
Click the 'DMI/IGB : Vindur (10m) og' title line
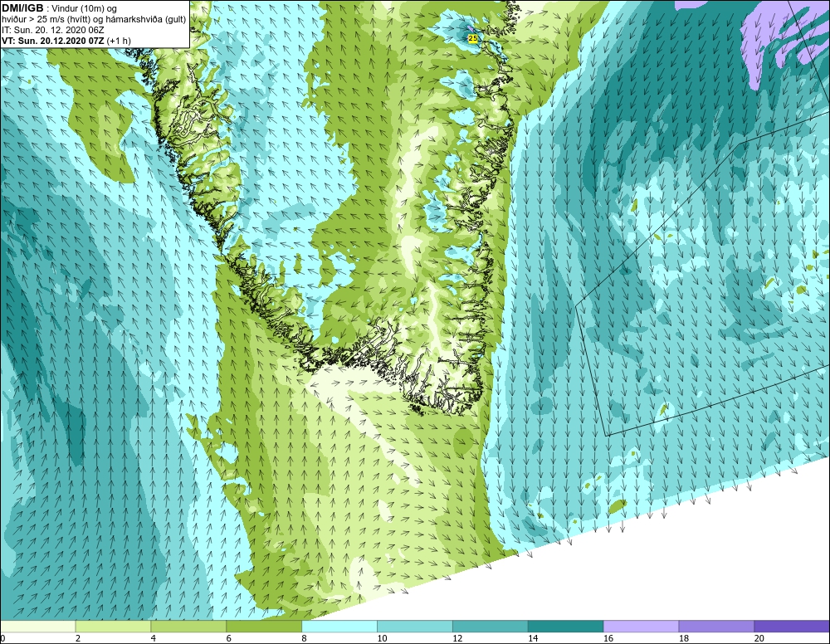(x=59, y=8)
